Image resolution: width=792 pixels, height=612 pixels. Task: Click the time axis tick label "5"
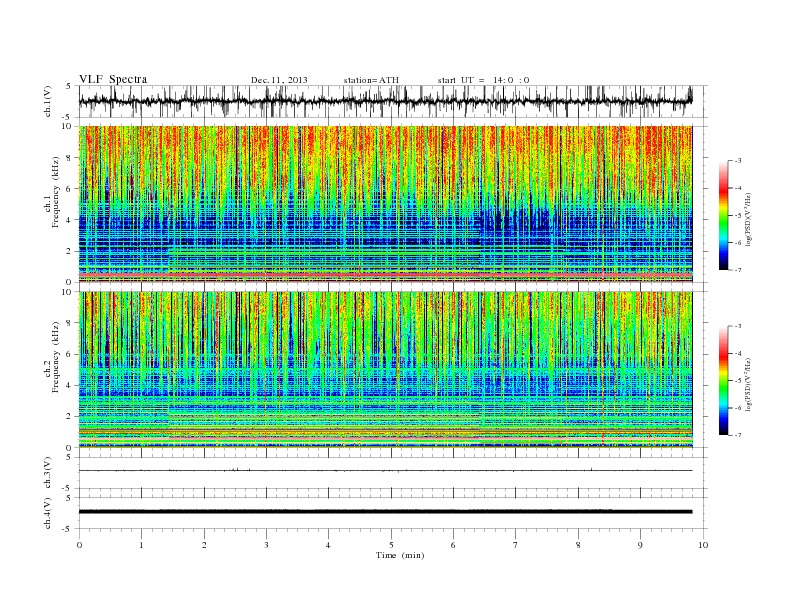tap(391, 545)
